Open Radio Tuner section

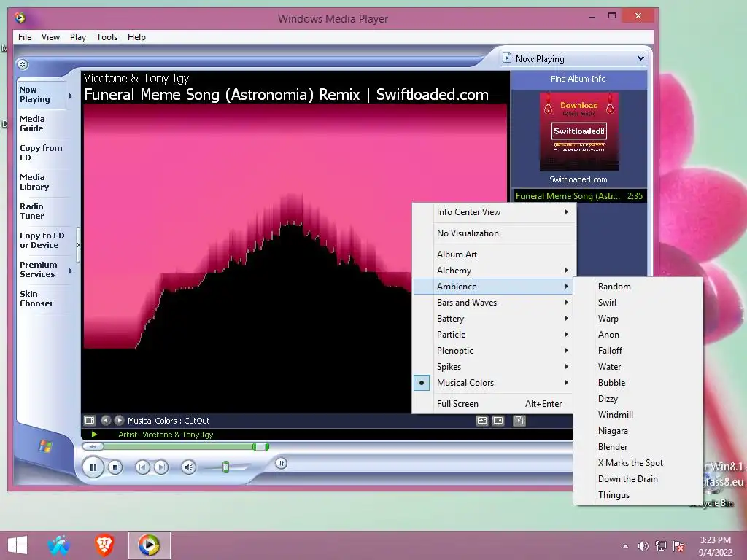(32, 211)
